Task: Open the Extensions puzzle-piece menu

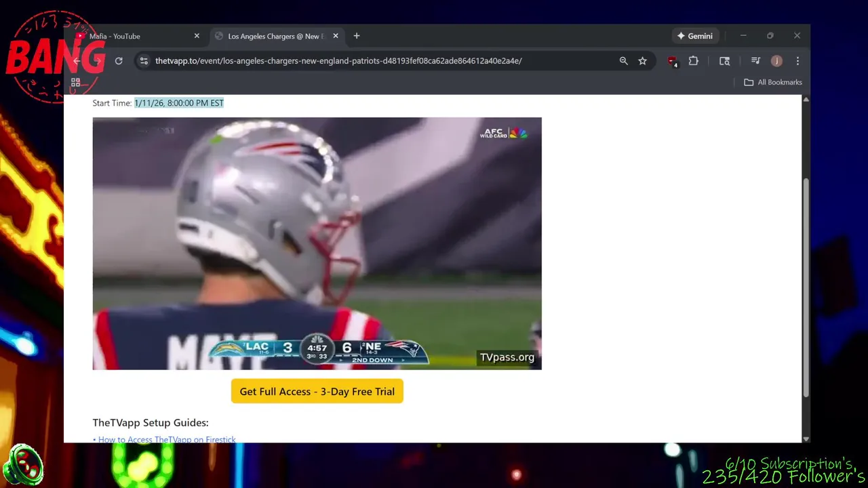Action: pyautogui.click(x=693, y=61)
